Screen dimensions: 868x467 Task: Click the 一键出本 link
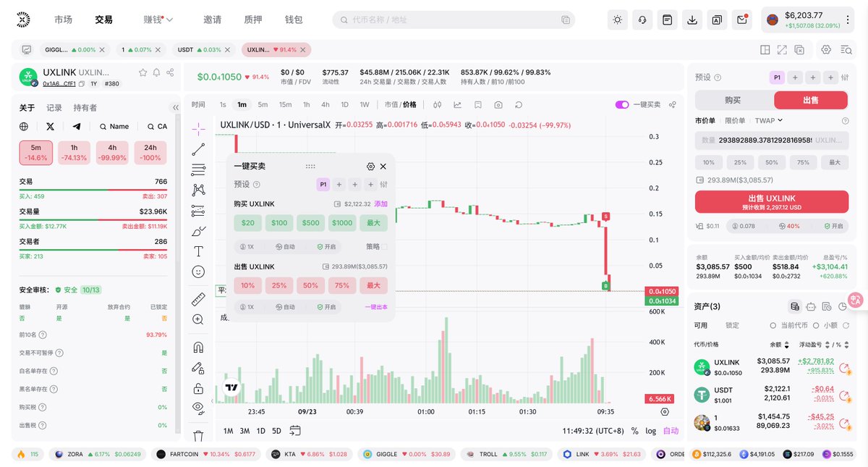tap(376, 307)
